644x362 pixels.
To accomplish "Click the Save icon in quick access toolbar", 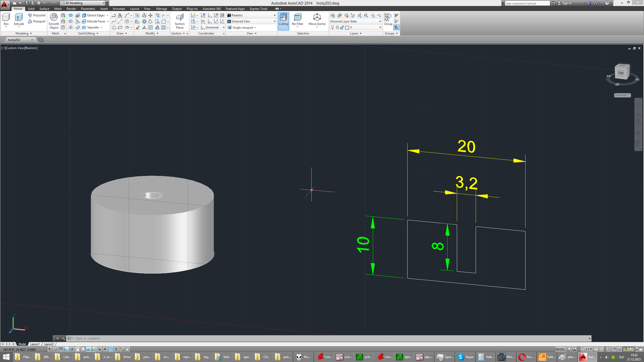I will [26, 3].
